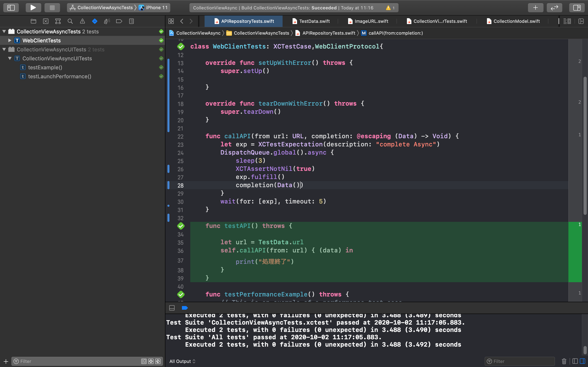Toggle the navigator panel visibility

[x=11, y=8]
